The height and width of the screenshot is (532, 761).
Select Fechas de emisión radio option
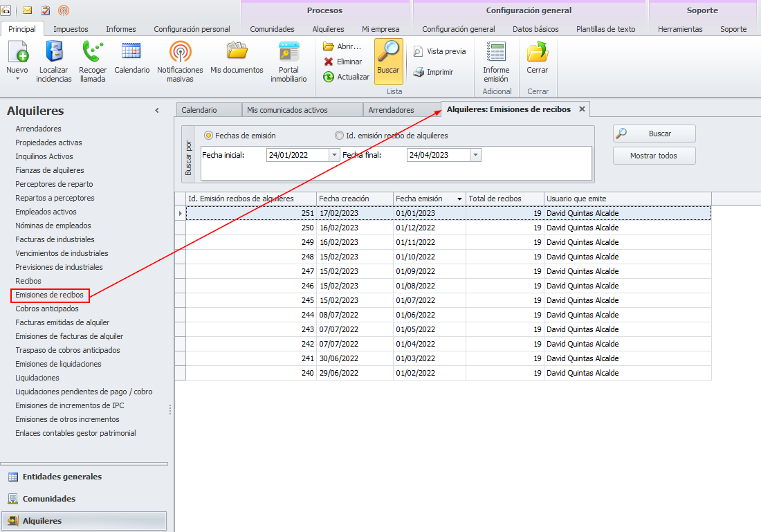(x=208, y=136)
